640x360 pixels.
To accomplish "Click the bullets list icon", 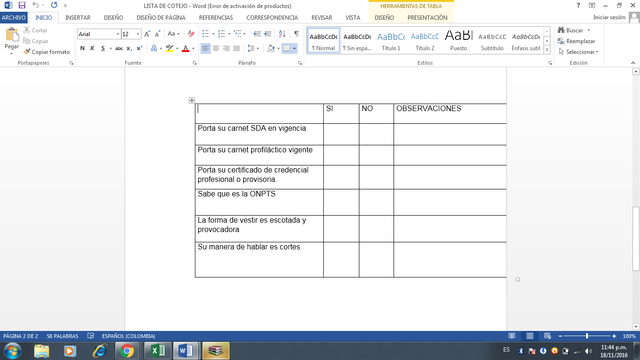I will [x=205, y=34].
